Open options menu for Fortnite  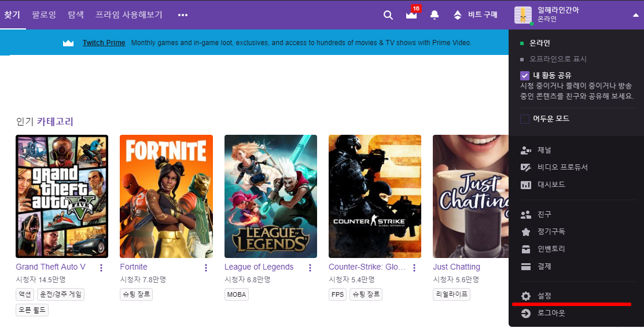point(206,268)
